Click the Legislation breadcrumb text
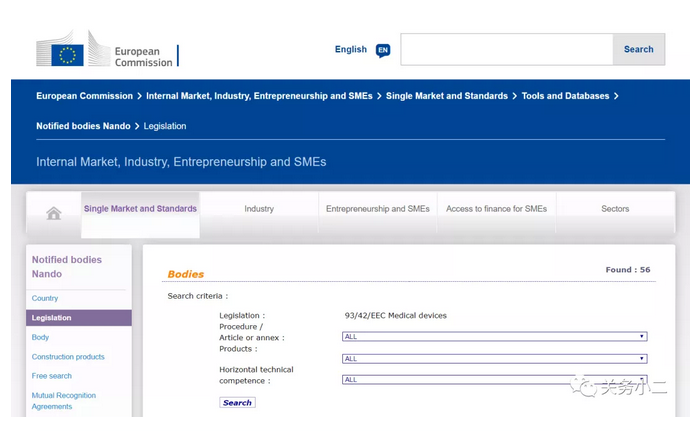 pos(165,126)
